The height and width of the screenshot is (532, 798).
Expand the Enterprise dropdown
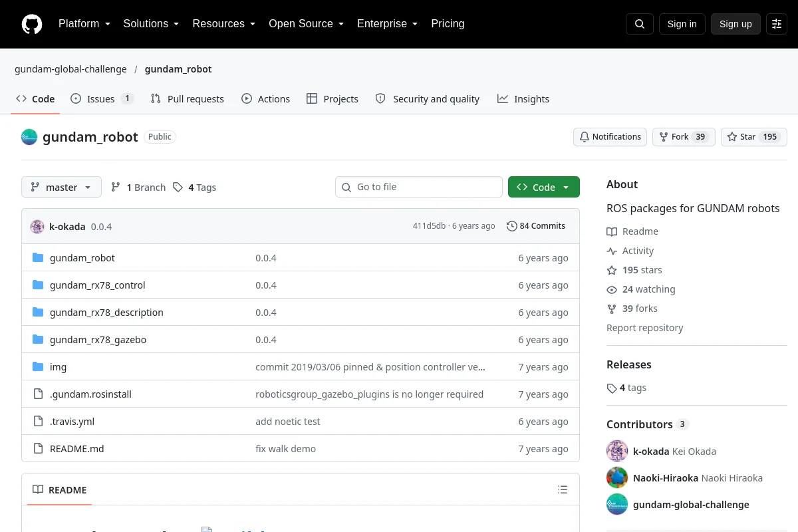(x=388, y=24)
